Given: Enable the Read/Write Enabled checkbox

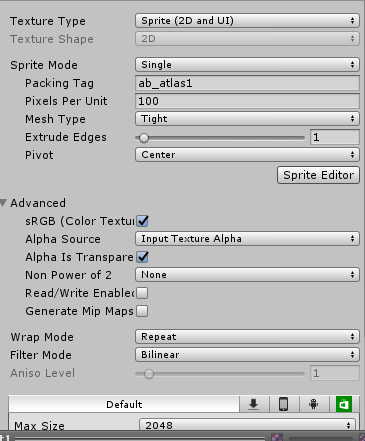Looking at the screenshot, I should tap(142, 293).
